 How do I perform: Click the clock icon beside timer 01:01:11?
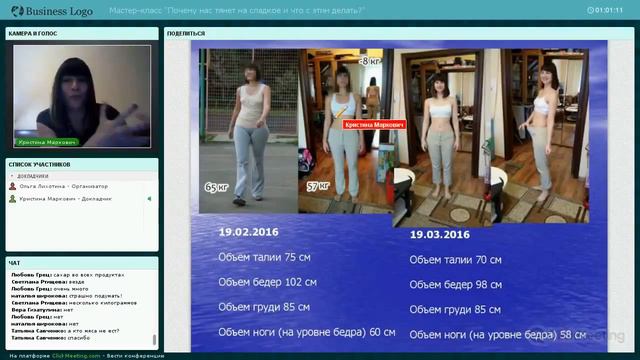click(x=590, y=10)
